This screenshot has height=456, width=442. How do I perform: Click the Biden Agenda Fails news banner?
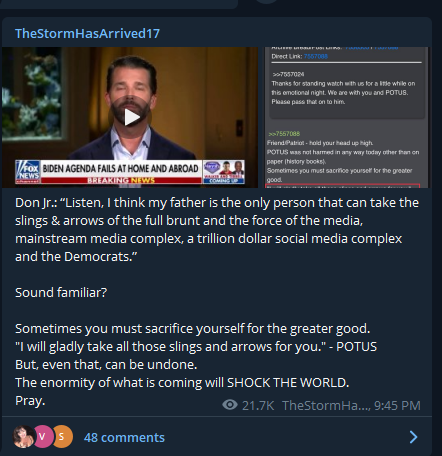coord(121,169)
